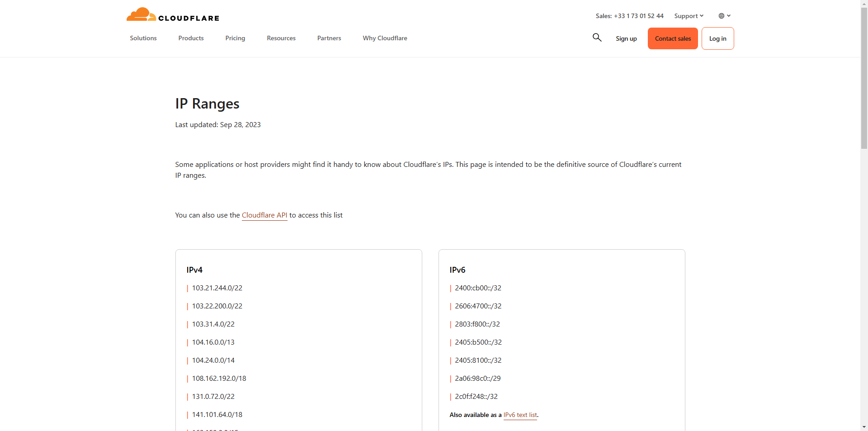Screen dimensions: 868x431
Task: Open the Products menu
Action: coord(191,38)
